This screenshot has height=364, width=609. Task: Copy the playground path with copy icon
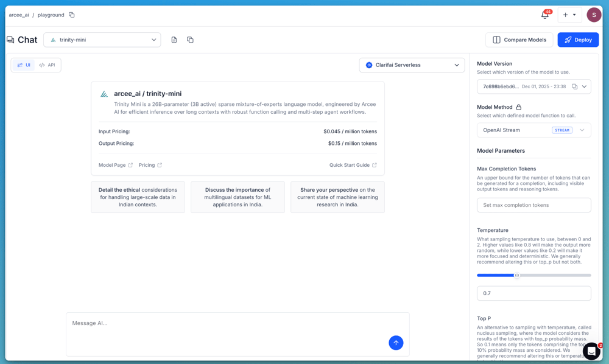pyautogui.click(x=72, y=15)
